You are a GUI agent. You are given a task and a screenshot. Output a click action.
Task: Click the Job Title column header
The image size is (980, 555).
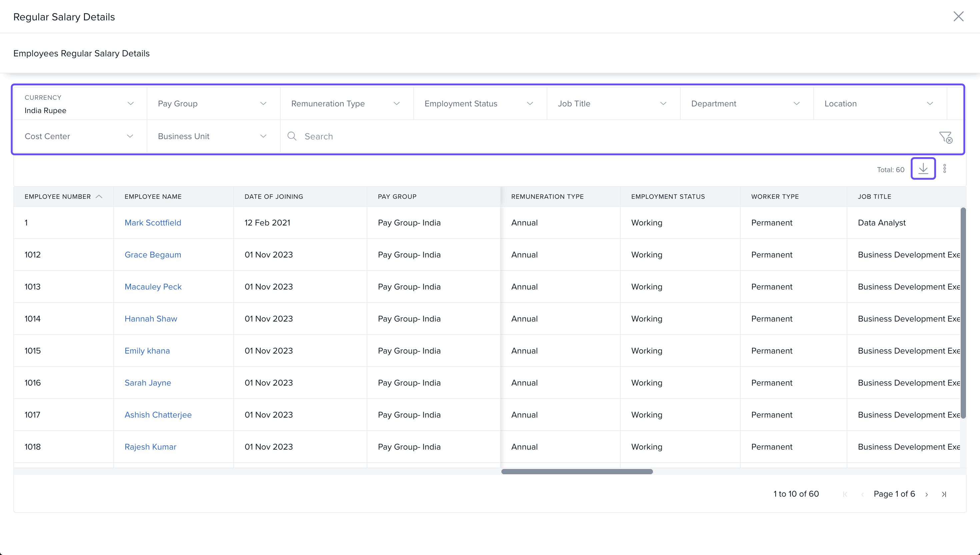click(x=874, y=197)
